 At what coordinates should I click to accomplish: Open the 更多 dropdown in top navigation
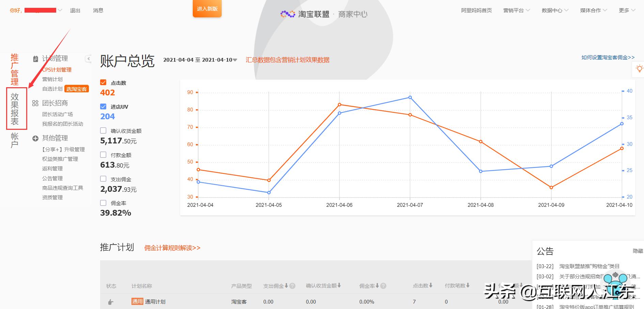626,10
